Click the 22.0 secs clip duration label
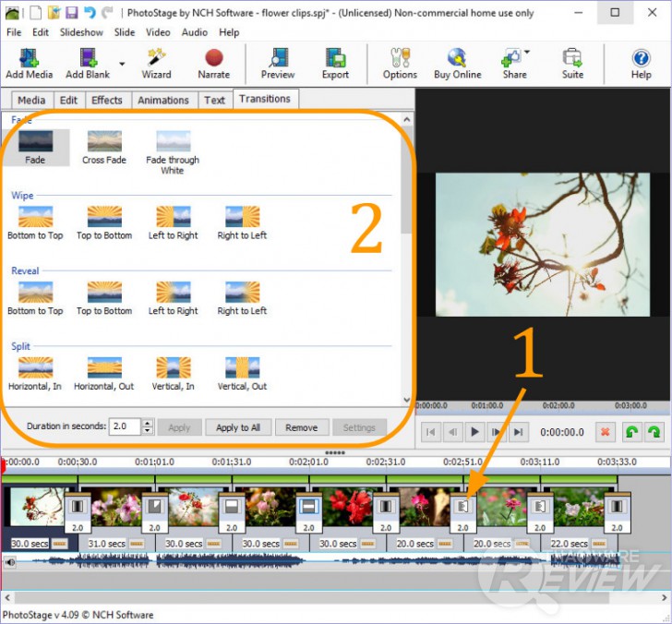The height and width of the screenshot is (624, 672). click(569, 544)
